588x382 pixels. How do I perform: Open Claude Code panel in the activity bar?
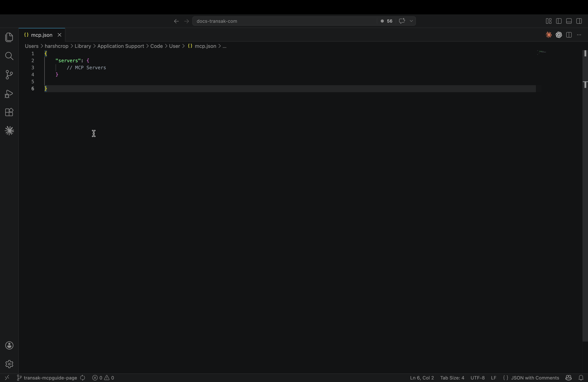tap(9, 131)
